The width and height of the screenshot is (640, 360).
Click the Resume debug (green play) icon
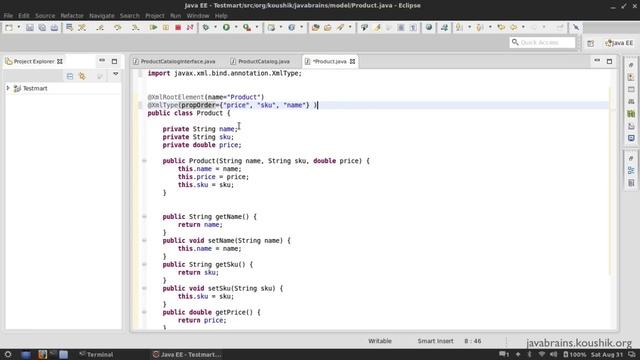(x=153, y=27)
